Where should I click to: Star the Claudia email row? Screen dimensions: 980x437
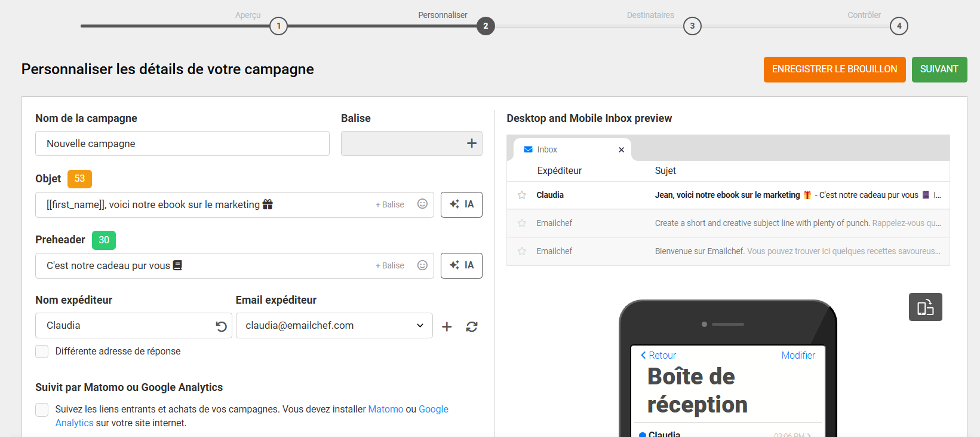click(x=522, y=195)
